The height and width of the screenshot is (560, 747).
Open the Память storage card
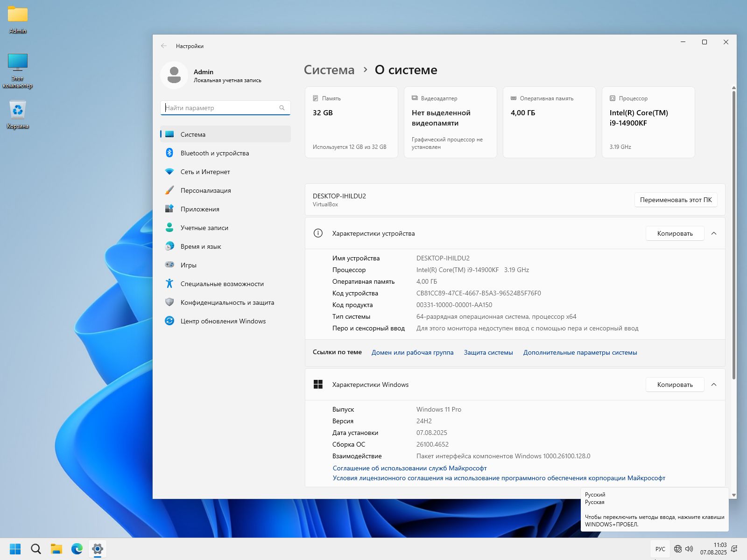point(352,122)
